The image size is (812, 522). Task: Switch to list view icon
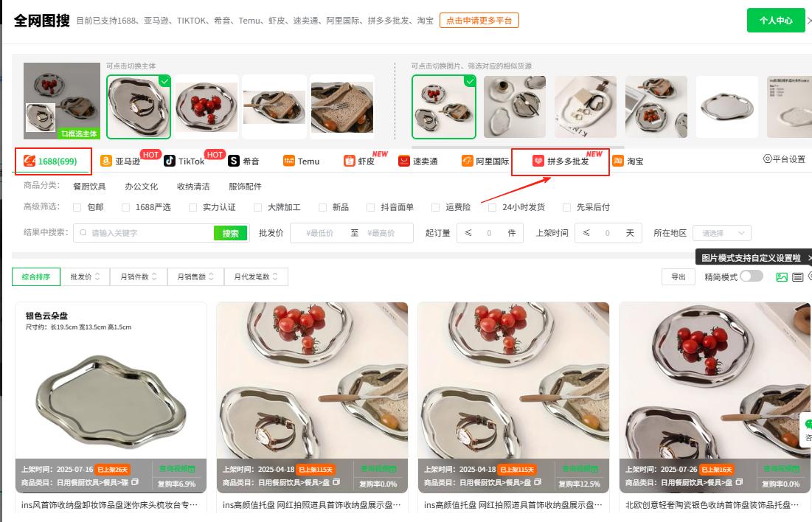click(x=797, y=277)
